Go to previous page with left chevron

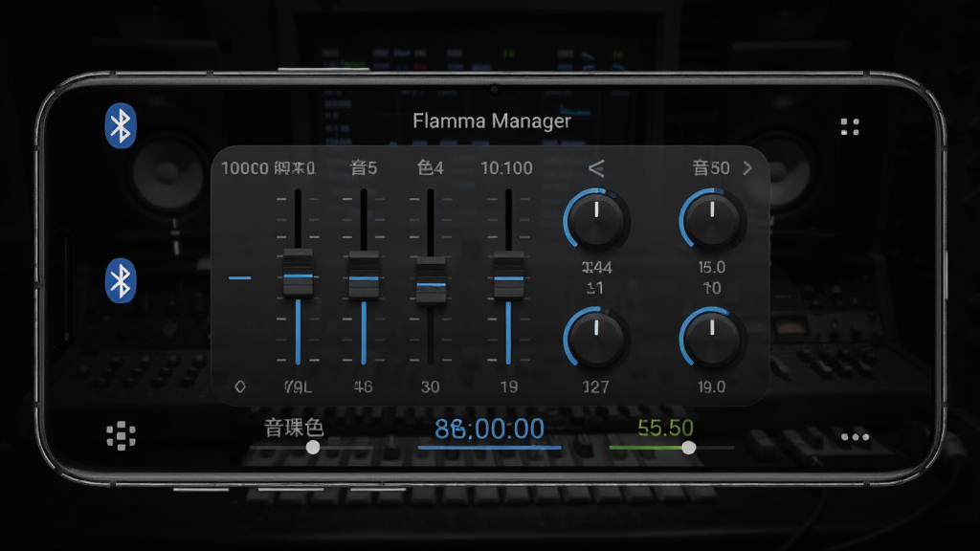point(596,168)
